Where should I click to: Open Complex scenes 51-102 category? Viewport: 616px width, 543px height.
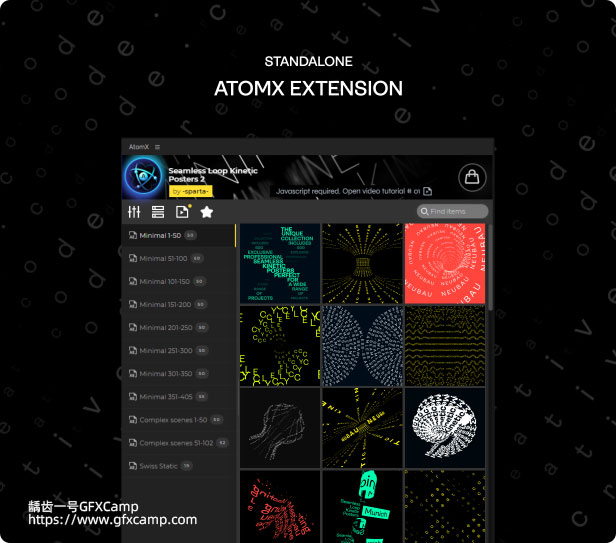click(x=179, y=443)
